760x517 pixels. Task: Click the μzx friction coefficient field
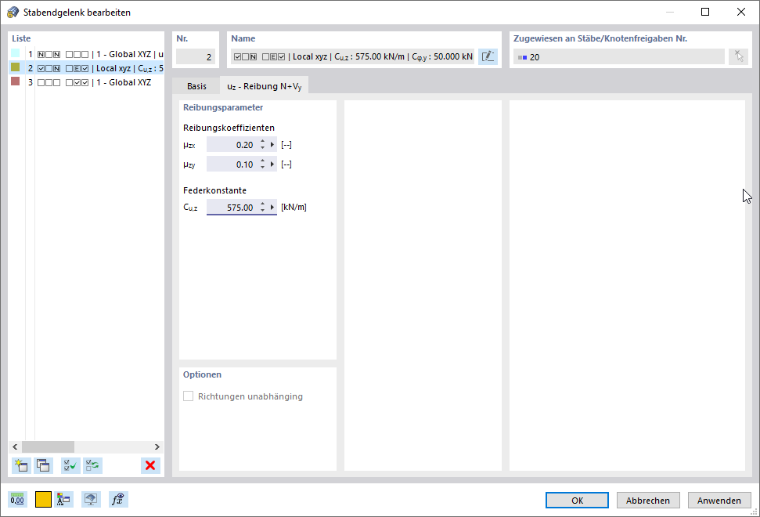click(232, 145)
